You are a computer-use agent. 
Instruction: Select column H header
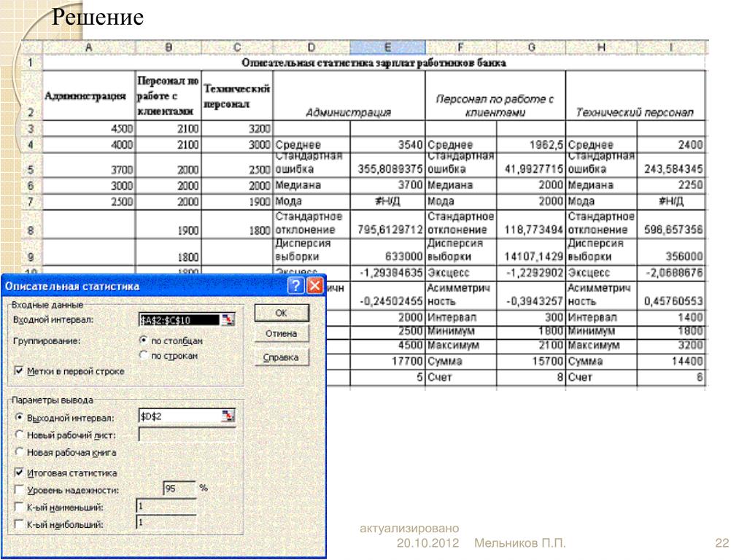click(601, 47)
